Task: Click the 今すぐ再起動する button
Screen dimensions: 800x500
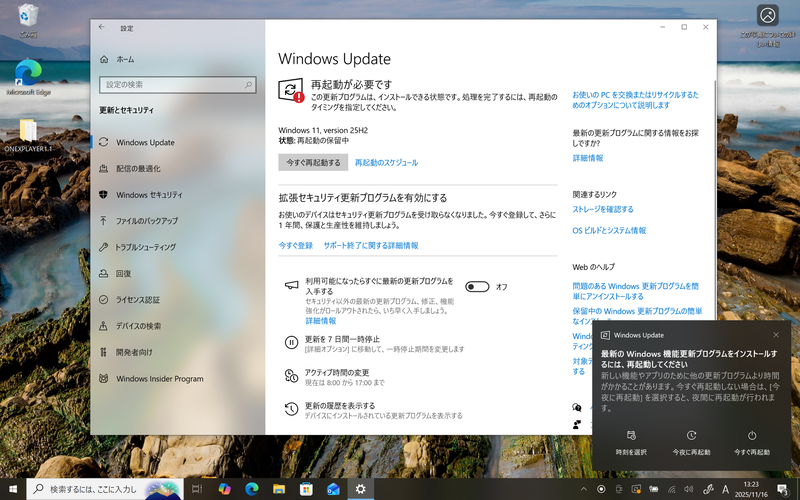Action: click(x=313, y=162)
